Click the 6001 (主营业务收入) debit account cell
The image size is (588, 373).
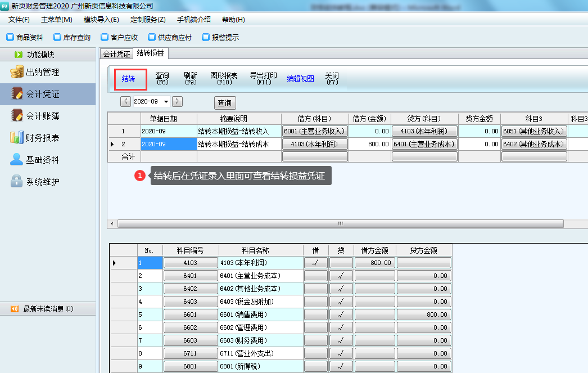315,131
